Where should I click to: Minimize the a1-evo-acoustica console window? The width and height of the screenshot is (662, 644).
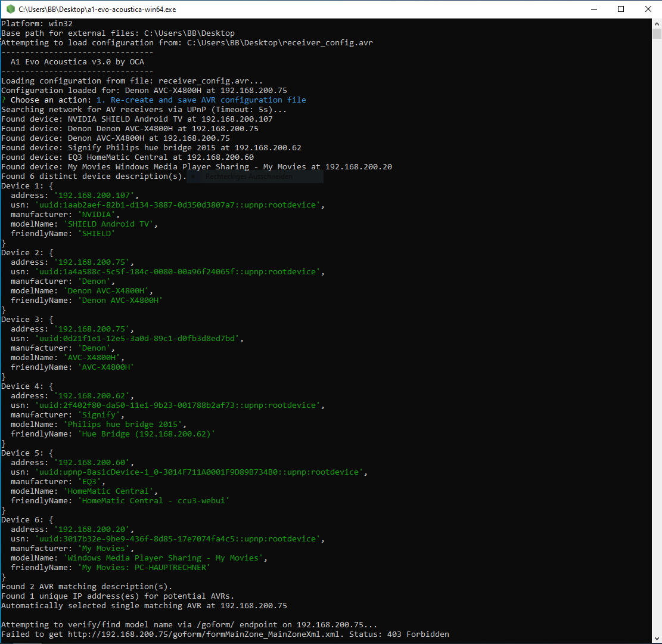[594, 9]
